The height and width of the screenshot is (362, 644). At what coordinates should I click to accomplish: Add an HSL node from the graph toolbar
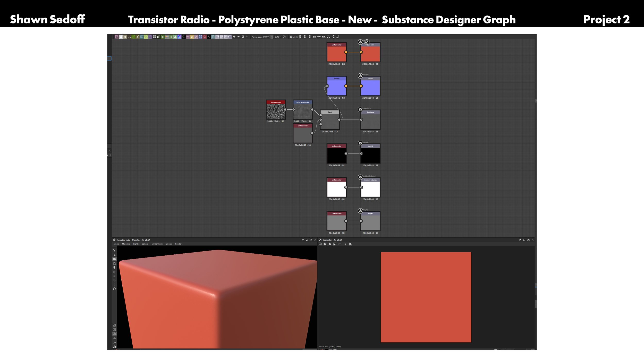171,37
